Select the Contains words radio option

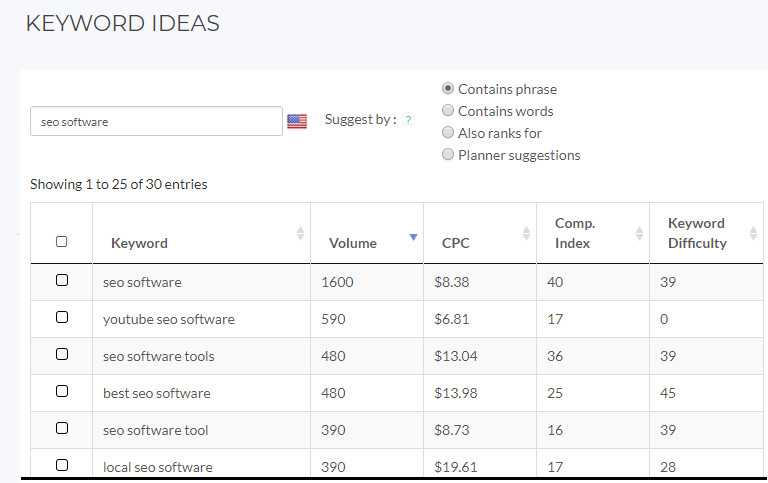pyautogui.click(x=448, y=111)
